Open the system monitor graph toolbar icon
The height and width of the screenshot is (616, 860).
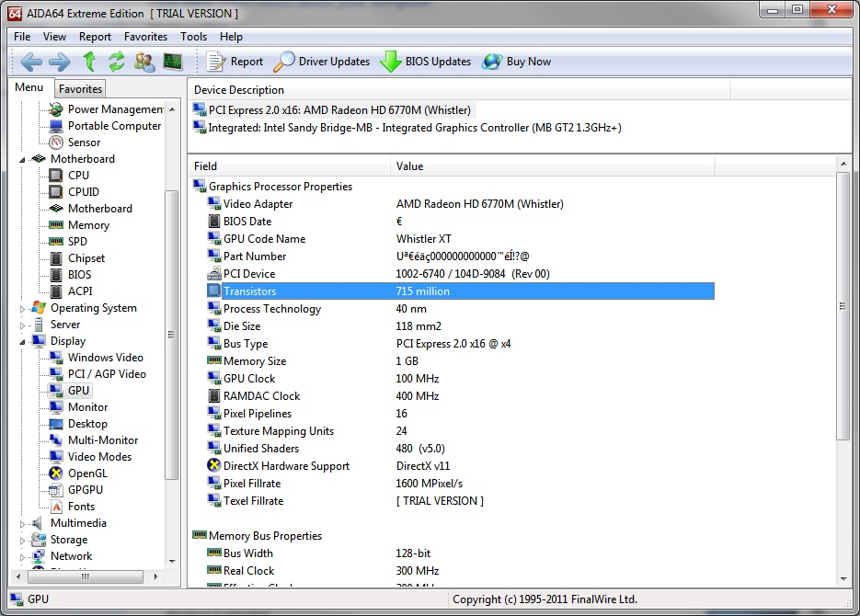173,62
